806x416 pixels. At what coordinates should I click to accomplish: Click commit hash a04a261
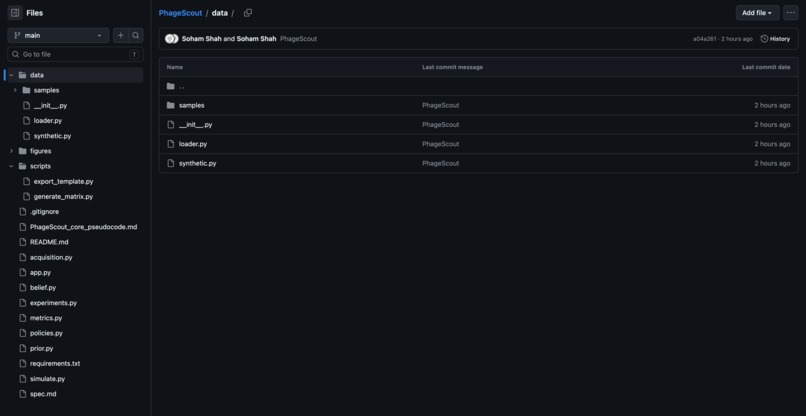point(704,39)
